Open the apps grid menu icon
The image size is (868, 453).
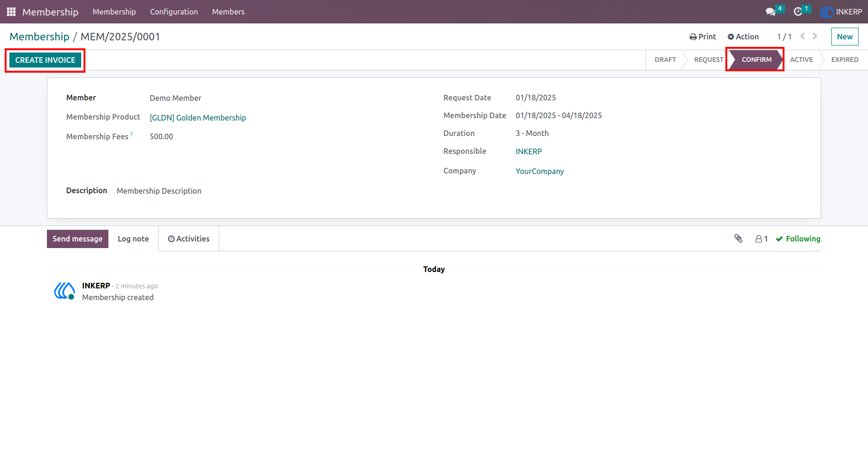click(x=11, y=12)
